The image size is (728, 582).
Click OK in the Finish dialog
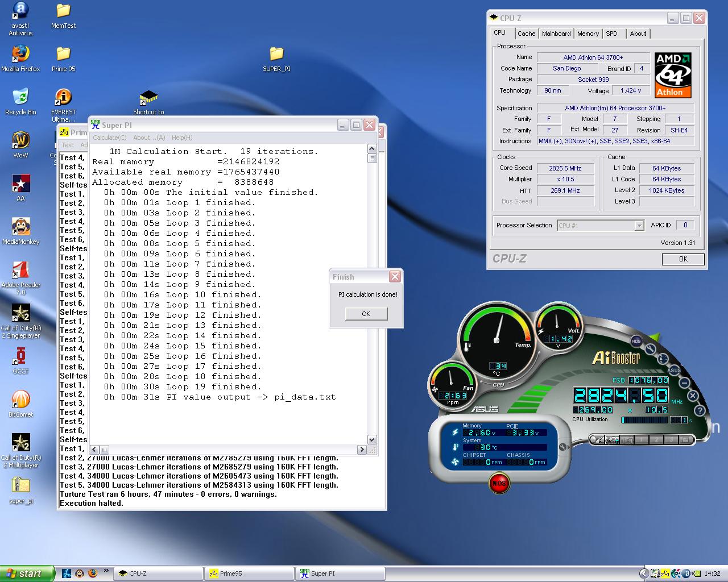(366, 314)
